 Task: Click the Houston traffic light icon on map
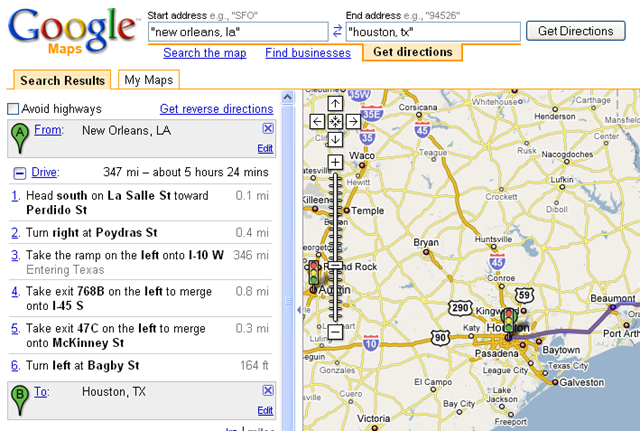pos(511,320)
